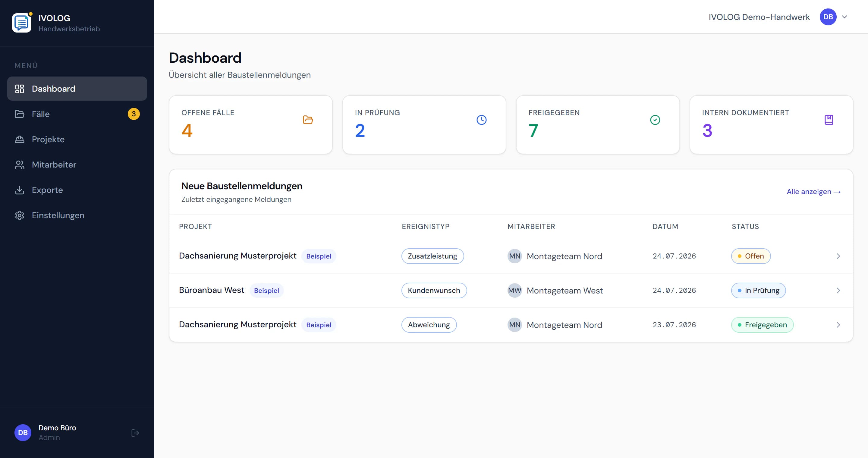Click the STATUS column header
This screenshot has height=458, width=868.
[745, 227]
